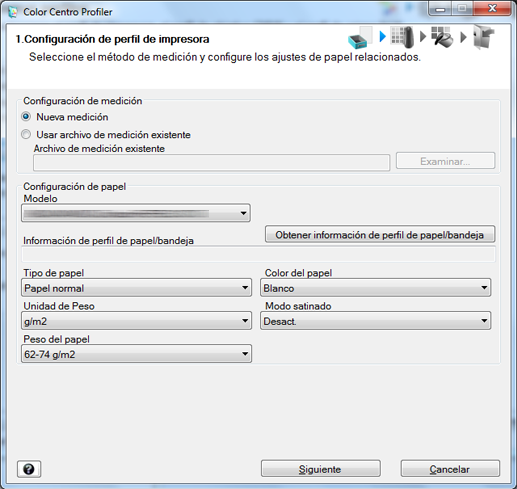Click the color patches calculation step icon
This screenshot has height=489, width=517.
[442, 37]
